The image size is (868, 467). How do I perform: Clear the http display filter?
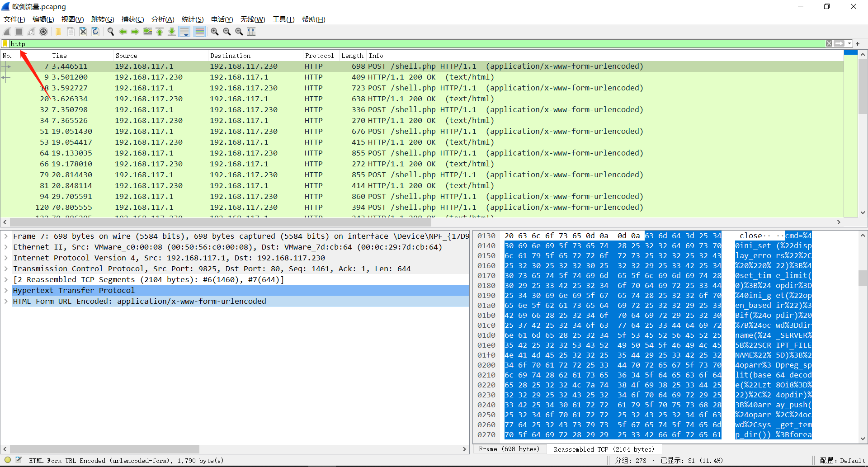pyautogui.click(x=829, y=44)
